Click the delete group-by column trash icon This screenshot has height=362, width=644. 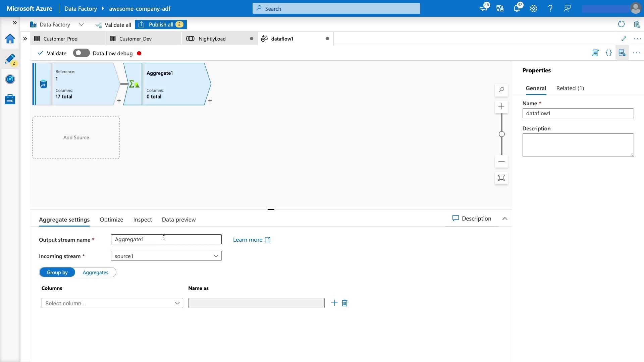[x=344, y=303]
